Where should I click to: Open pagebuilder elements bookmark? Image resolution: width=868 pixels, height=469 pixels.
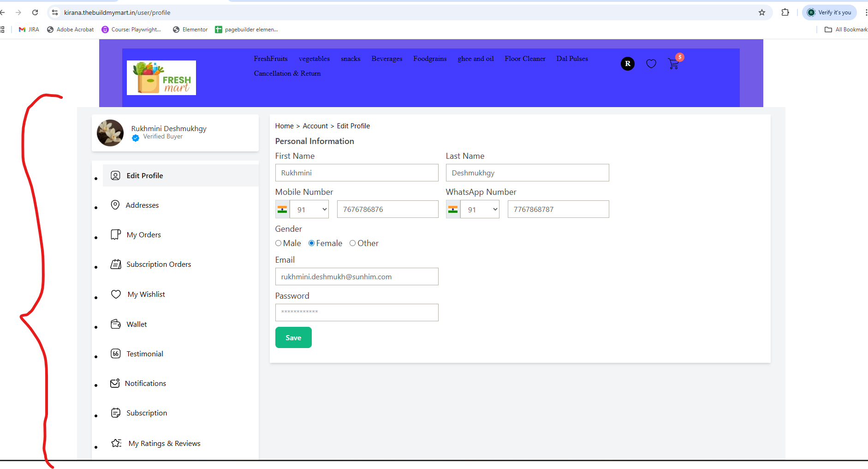[x=246, y=30]
